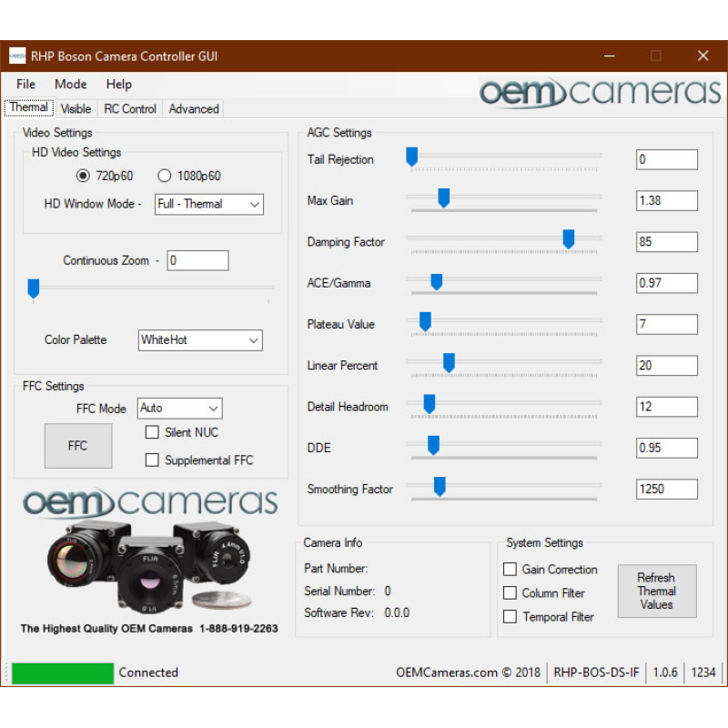Enable the Column Filter checkbox
This screenshot has height=728, width=728.
pos(510,593)
